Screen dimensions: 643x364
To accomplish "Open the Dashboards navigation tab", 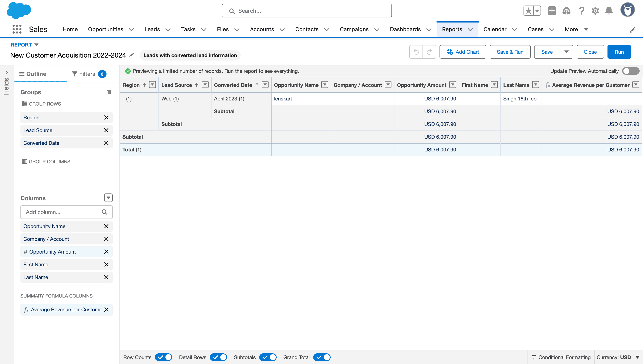I will [405, 29].
